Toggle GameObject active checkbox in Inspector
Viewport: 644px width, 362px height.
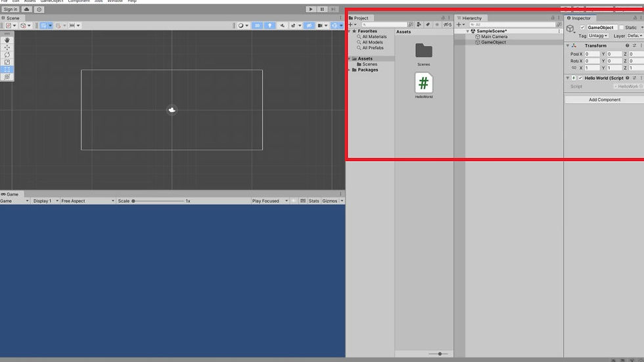tap(582, 28)
